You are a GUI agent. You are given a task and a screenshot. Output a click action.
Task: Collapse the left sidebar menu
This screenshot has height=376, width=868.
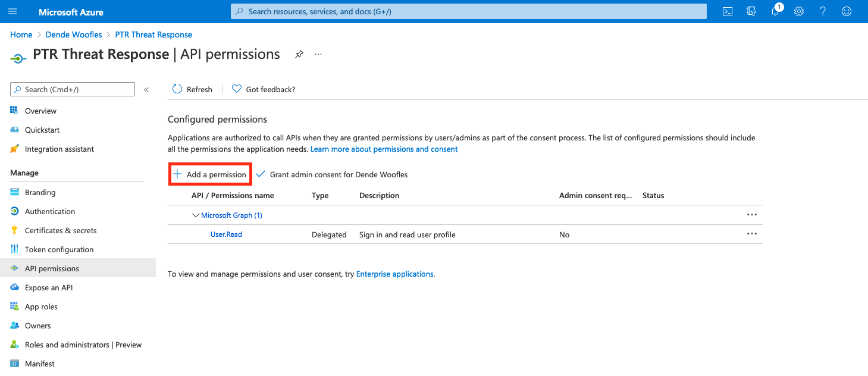(146, 90)
